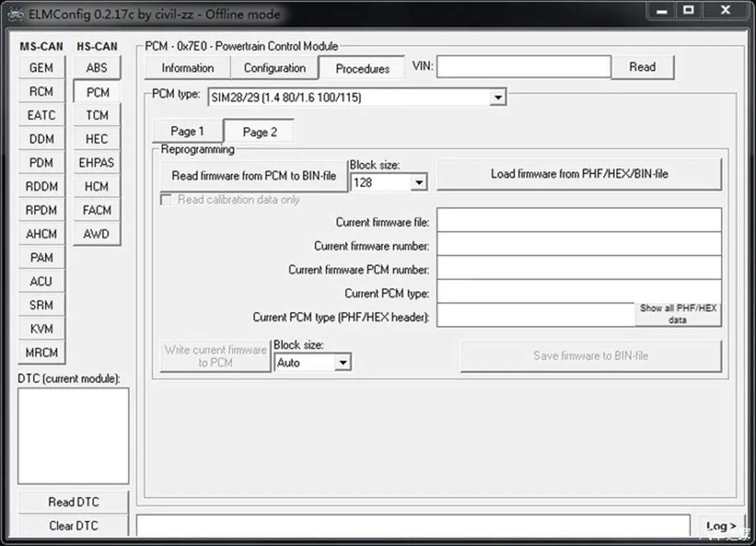Viewport: 756px width, 546px height.
Task: Select the SRM module
Action: tap(42, 305)
